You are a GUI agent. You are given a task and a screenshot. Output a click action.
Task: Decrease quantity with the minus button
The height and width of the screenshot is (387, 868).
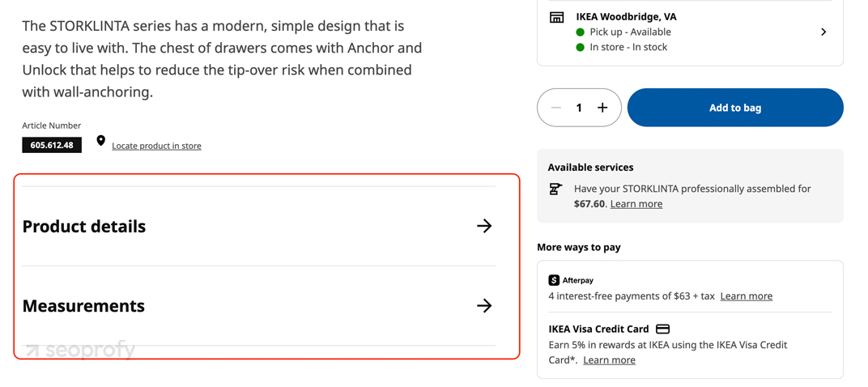pos(556,108)
